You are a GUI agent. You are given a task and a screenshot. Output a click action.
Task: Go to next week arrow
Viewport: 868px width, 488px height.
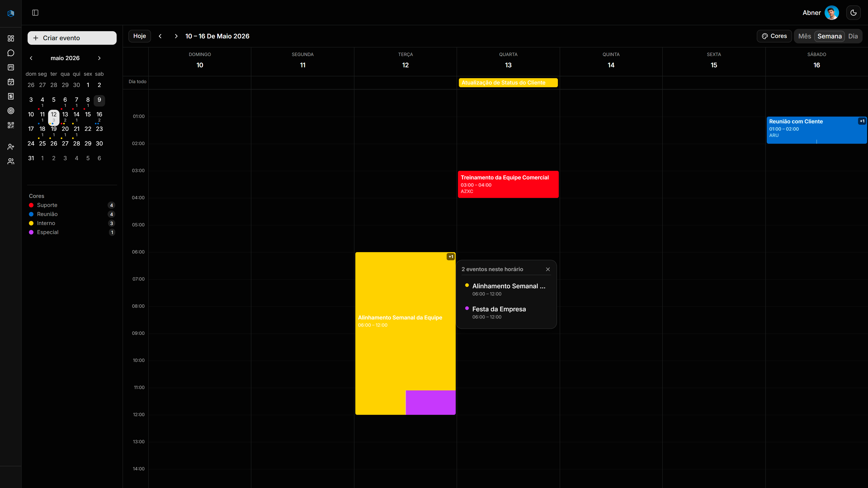[176, 36]
